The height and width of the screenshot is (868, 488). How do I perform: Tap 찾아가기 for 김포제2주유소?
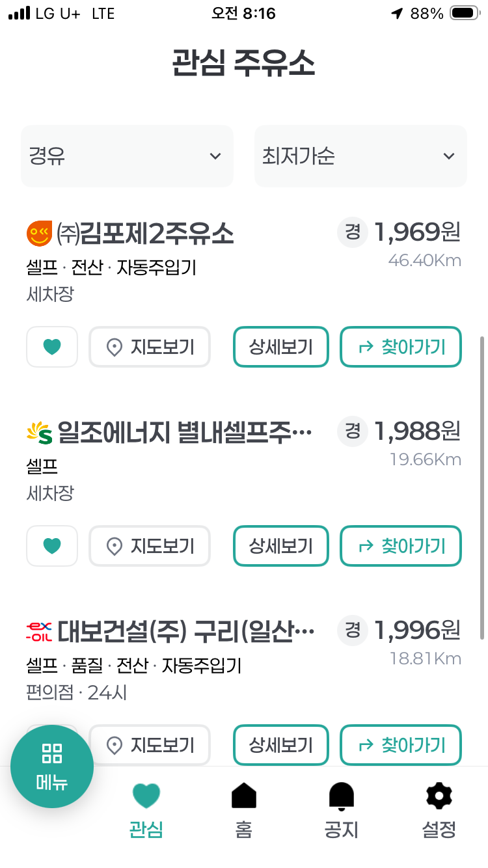click(401, 347)
